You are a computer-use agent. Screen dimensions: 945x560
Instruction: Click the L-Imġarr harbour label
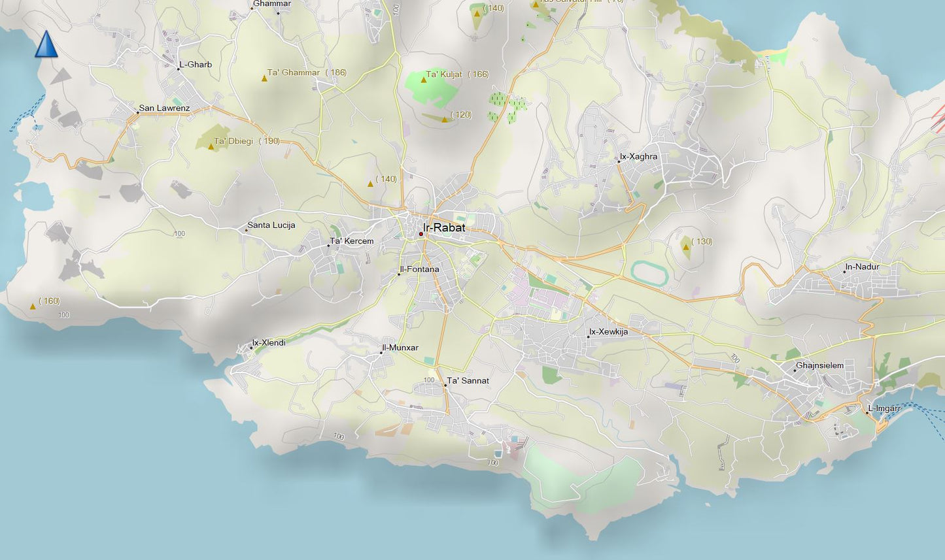(884, 408)
